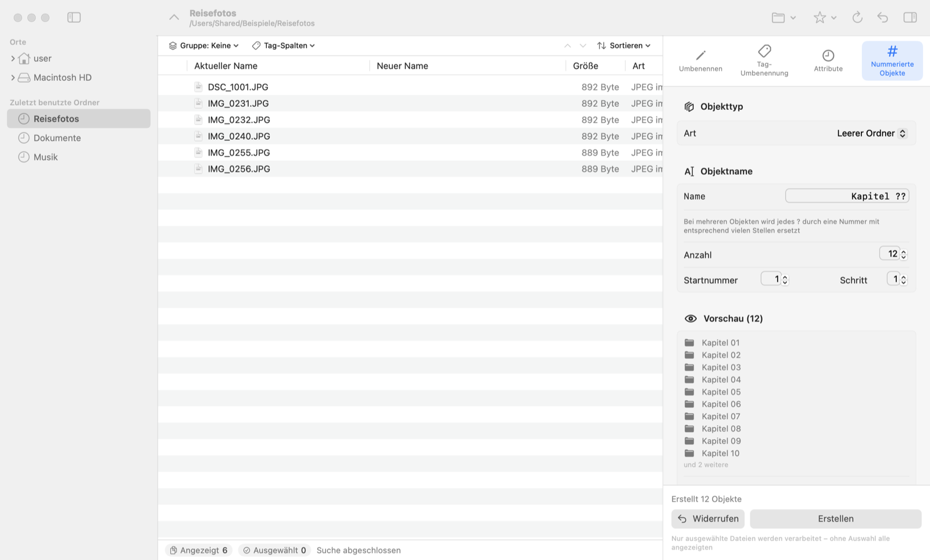Image resolution: width=930 pixels, height=560 pixels.
Task: Click the Ausgewählt 0 status pill
Action: click(274, 550)
